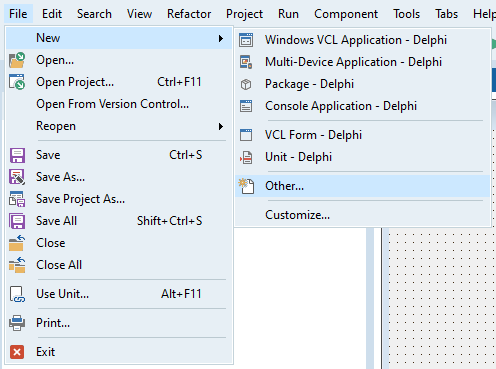Click the Other new-item icon
The image size is (496, 369).
(x=246, y=186)
